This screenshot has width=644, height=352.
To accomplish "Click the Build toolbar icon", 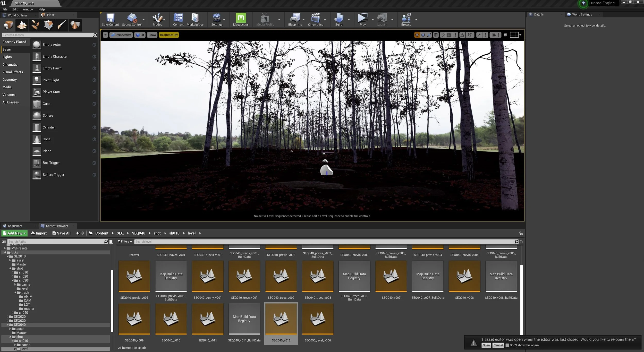I will [x=338, y=20].
